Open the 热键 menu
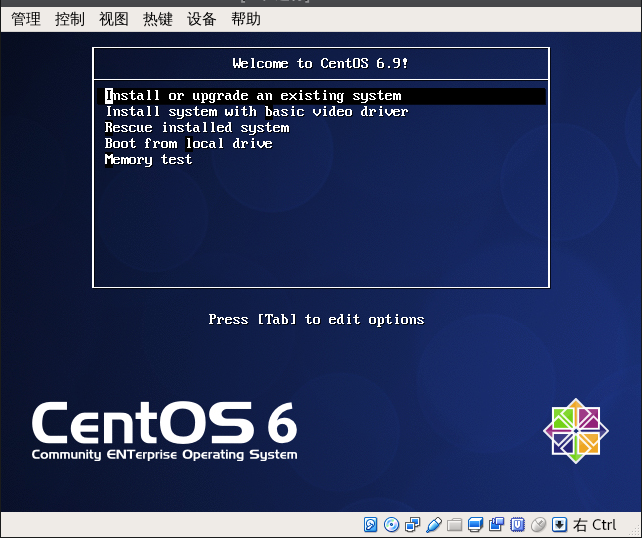The height and width of the screenshot is (538, 642). click(x=158, y=19)
